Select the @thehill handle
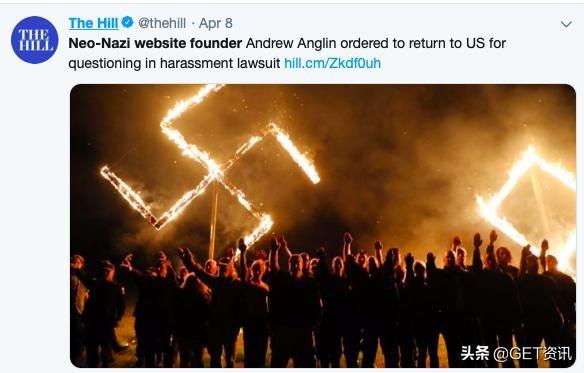 coord(162,23)
